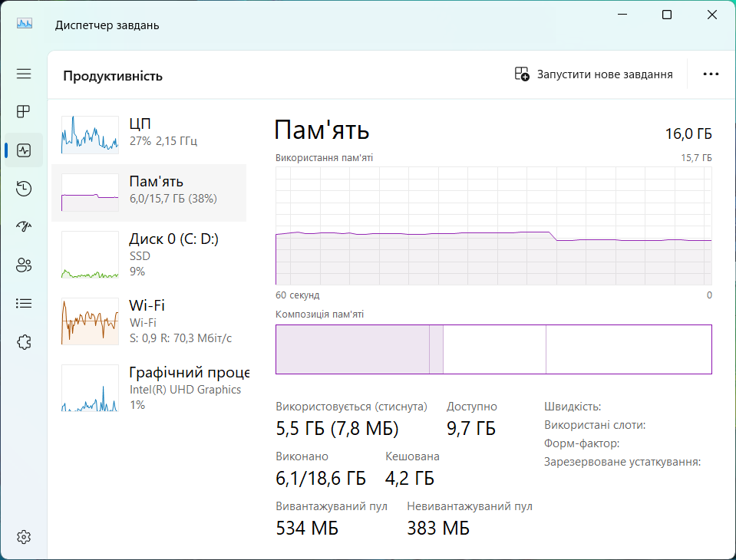This screenshot has height=560, width=736.
Task: Select the Графічний процесор item
Action: (150, 388)
